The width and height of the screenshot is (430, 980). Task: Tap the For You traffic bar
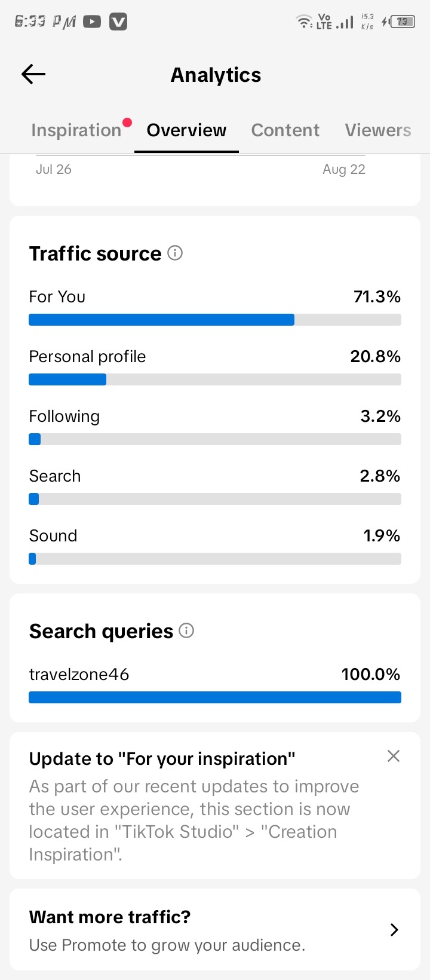(x=215, y=320)
